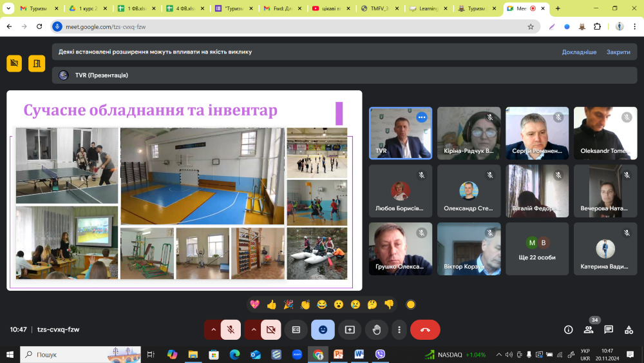The height and width of the screenshot is (363, 644).
Task: Turn on the camera
Action: (270, 329)
